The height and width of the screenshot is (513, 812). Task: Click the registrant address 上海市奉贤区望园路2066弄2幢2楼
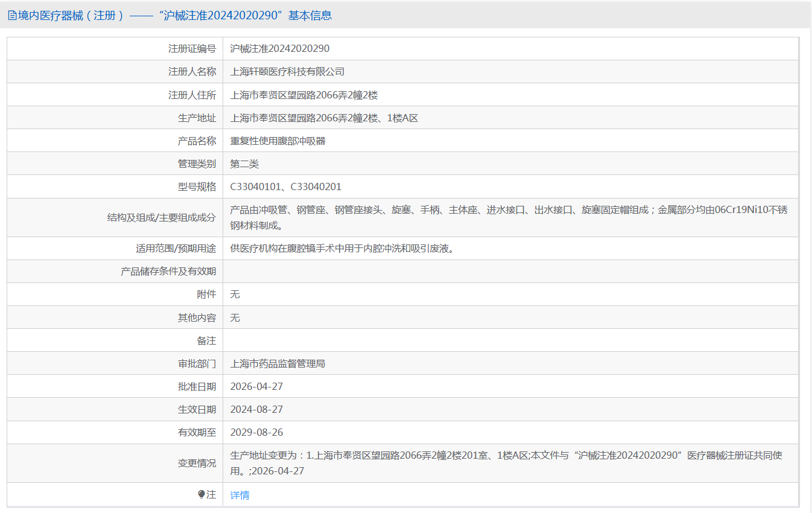pyautogui.click(x=304, y=95)
